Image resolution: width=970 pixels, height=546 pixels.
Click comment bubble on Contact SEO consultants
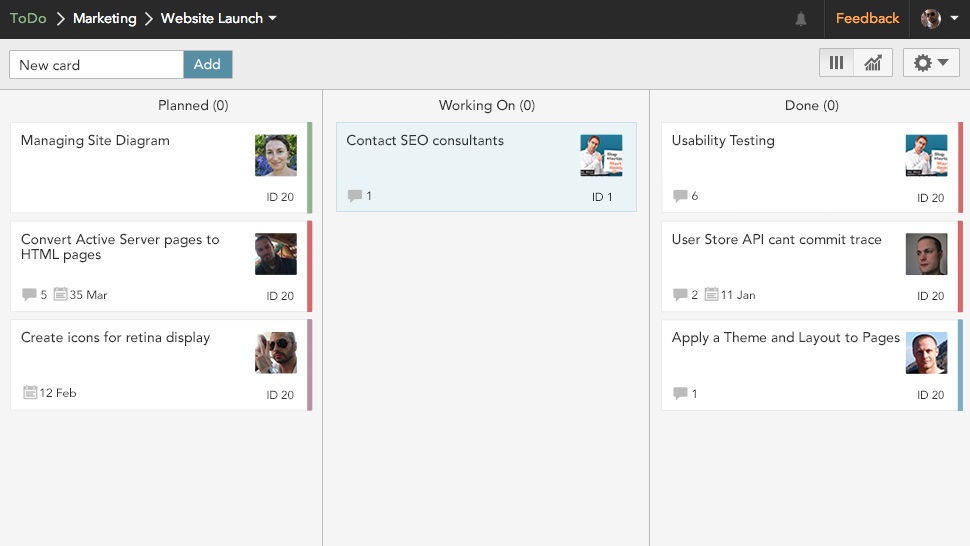[355, 196]
